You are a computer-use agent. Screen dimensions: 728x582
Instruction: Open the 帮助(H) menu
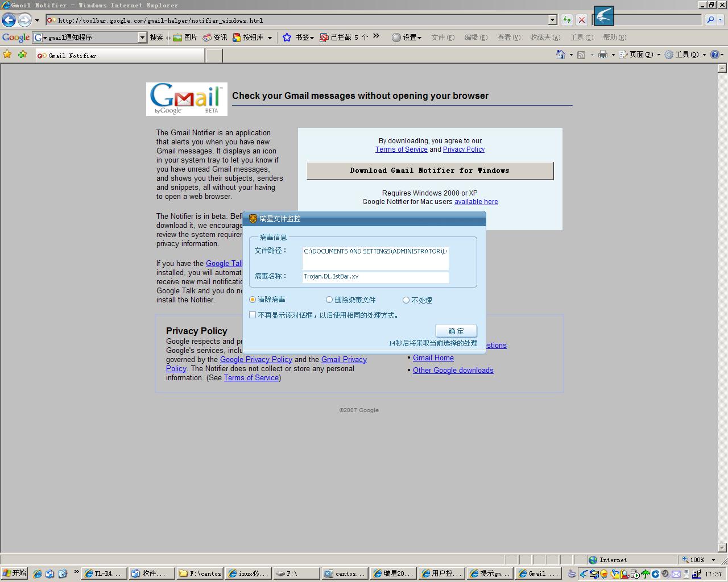tap(614, 38)
